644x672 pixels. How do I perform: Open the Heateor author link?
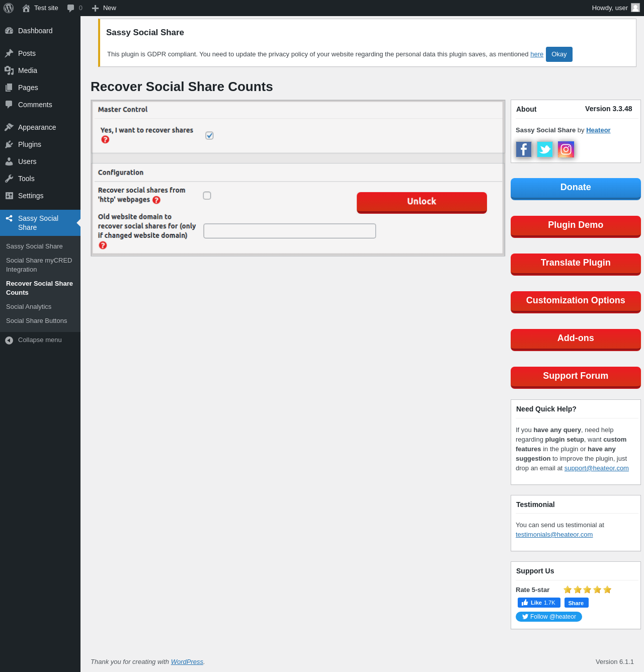pos(598,130)
